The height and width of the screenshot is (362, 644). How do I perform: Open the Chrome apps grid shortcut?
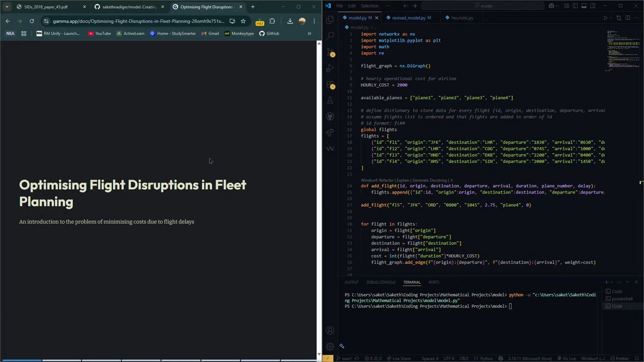pos(24,33)
